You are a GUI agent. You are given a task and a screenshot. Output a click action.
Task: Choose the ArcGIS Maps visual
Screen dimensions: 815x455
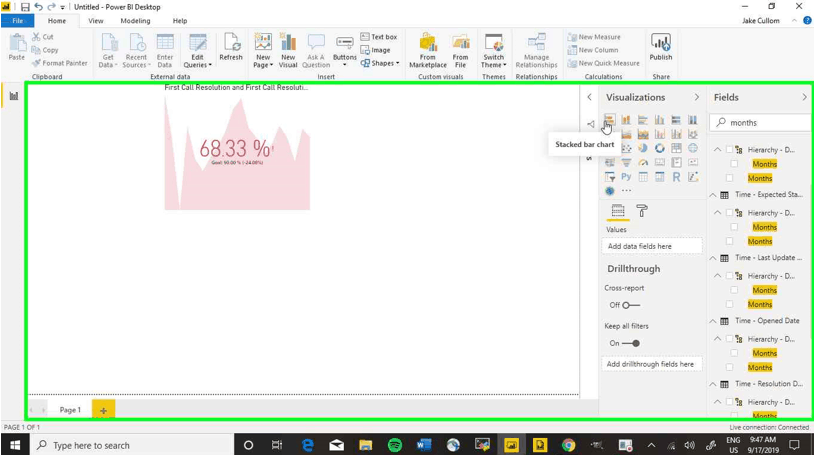[610, 191]
